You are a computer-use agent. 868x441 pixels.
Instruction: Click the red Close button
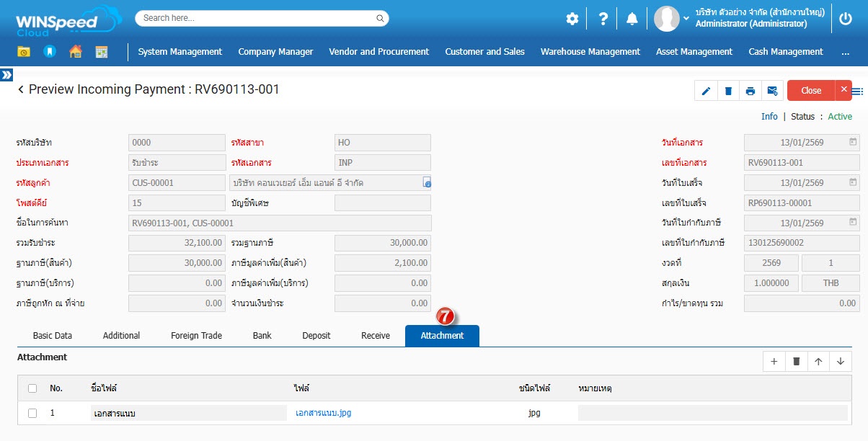click(x=811, y=91)
